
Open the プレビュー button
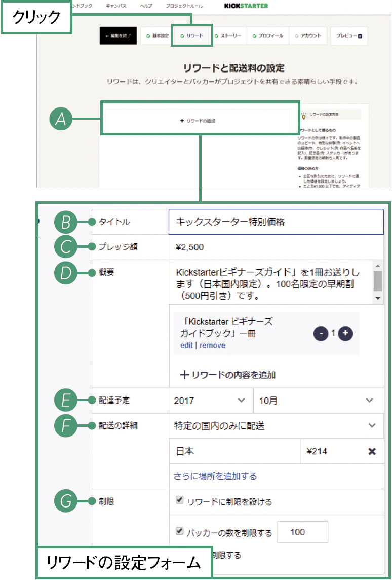point(349,36)
